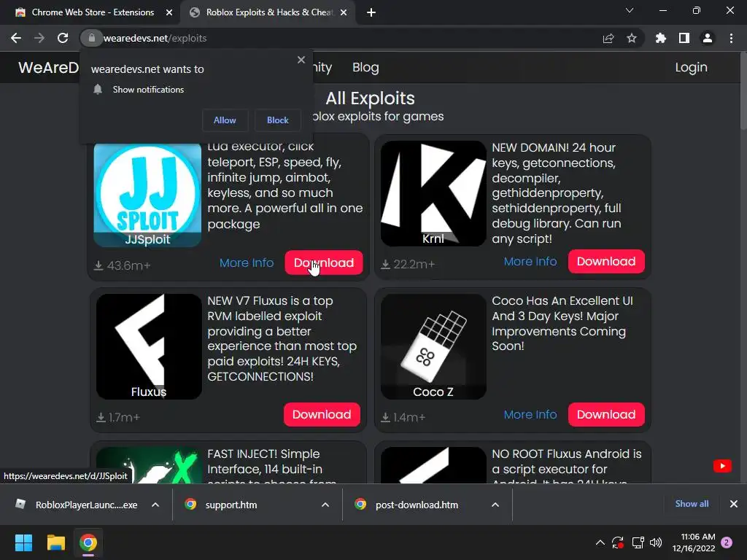Click the Login link
This screenshot has width=747, height=560.
pyautogui.click(x=691, y=67)
